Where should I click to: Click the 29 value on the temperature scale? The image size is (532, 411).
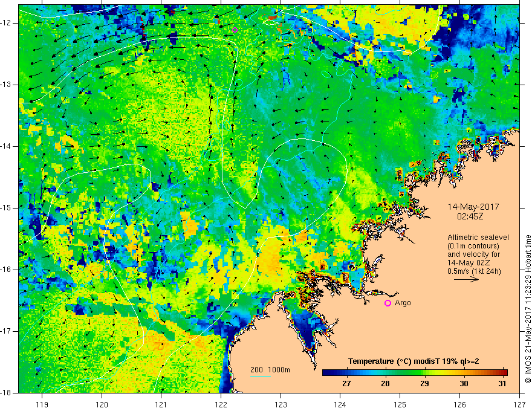point(424,384)
